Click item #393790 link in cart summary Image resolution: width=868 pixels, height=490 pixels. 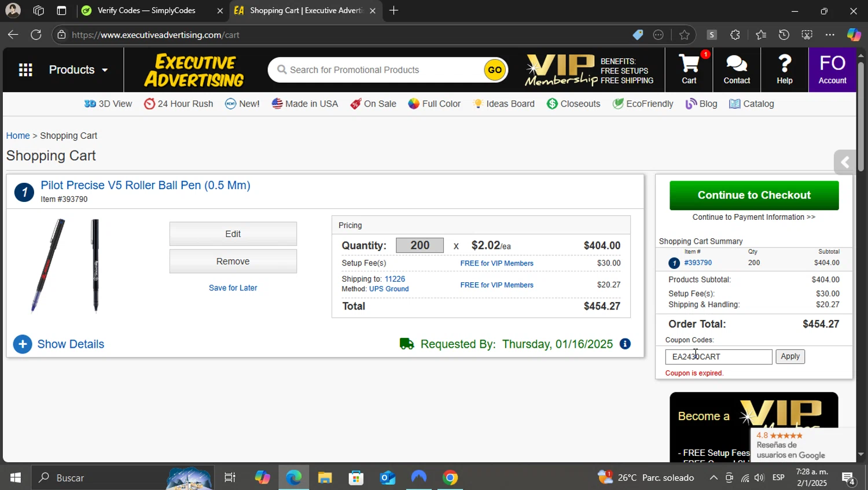(698, 263)
